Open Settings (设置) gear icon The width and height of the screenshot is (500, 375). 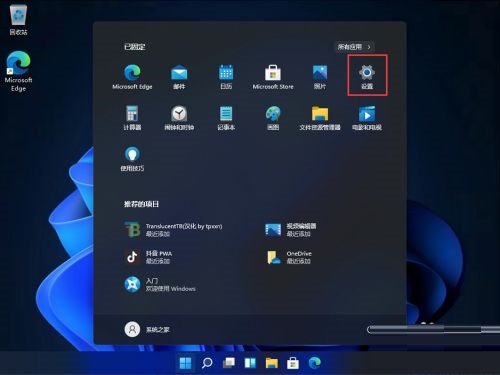367,77
